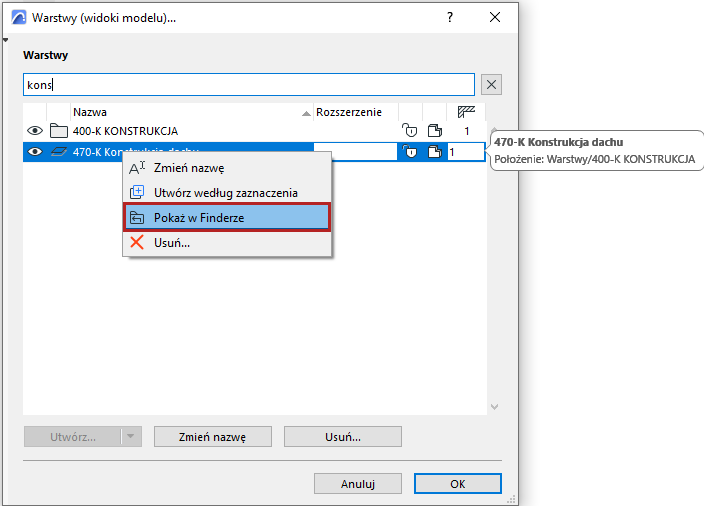Click the 470-K layer type icon
Screen dimensions: 704x506
coord(58,152)
